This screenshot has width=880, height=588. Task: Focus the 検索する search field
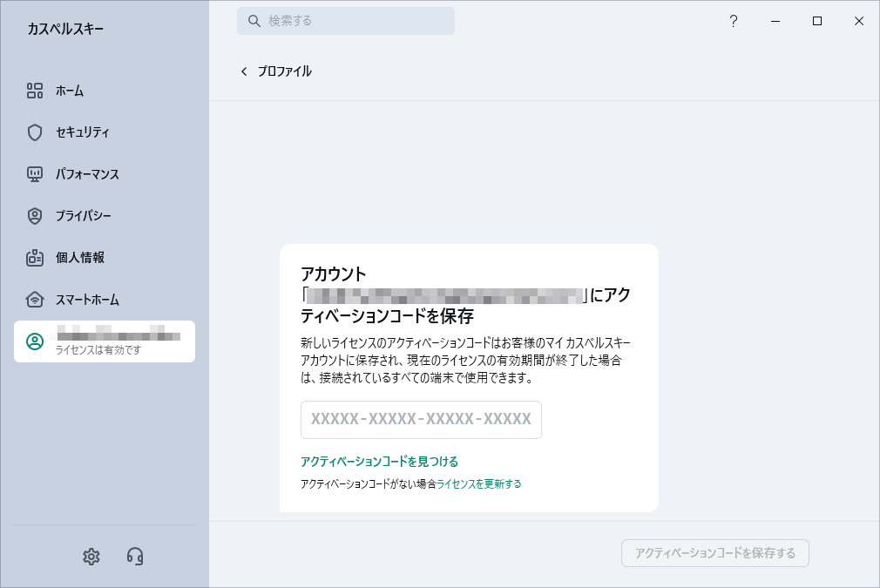point(346,21)
